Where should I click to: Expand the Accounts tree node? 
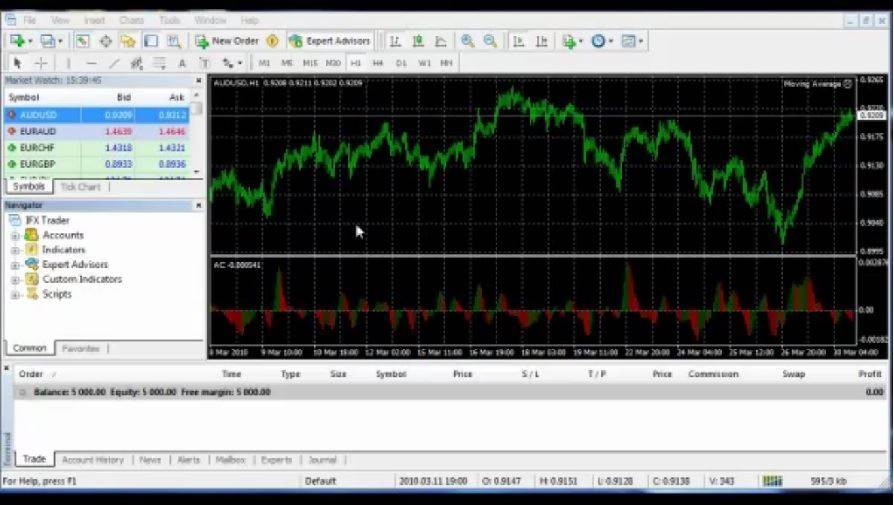[15, 235]
